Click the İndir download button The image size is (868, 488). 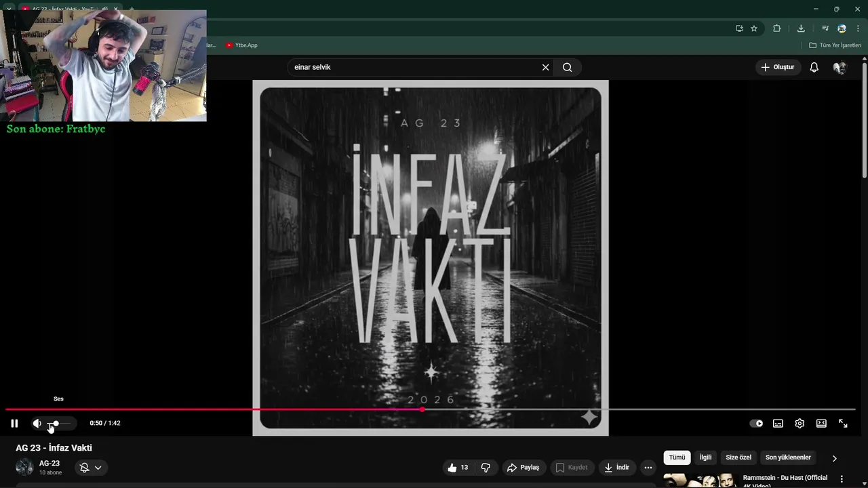(616, 468)
